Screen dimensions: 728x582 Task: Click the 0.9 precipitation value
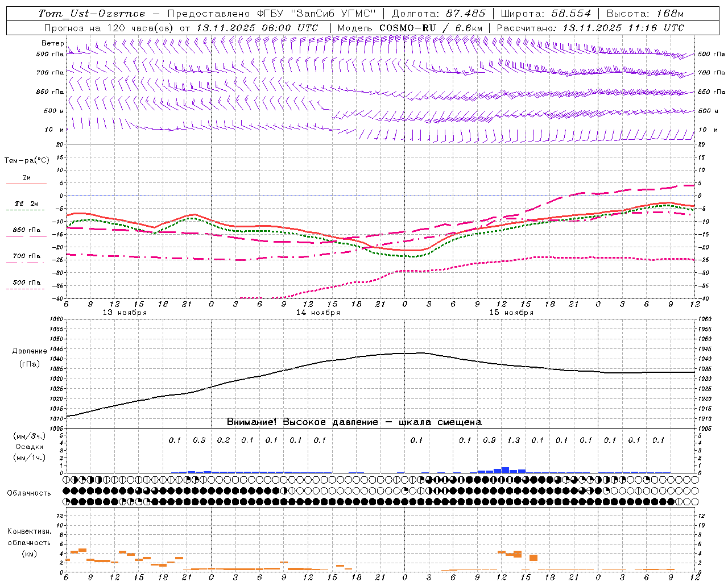489,440
